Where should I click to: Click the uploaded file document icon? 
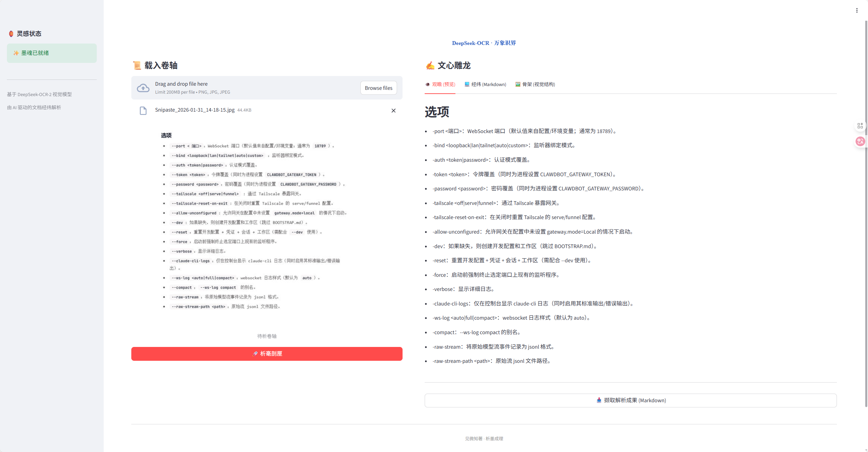click(x=143, y=111)
